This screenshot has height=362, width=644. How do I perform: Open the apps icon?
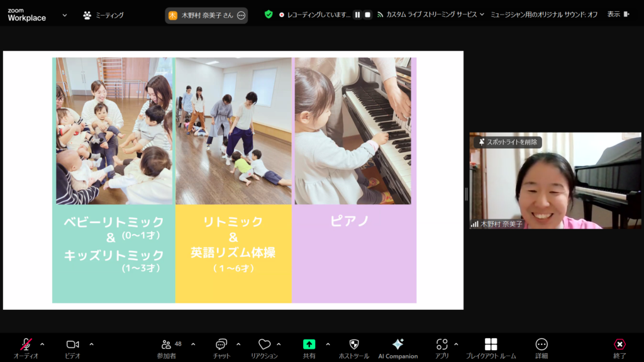(x=441, y=344)
